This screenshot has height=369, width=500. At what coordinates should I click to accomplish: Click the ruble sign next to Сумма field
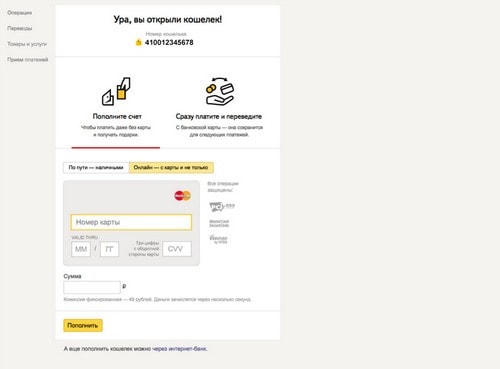click(124, 286)
